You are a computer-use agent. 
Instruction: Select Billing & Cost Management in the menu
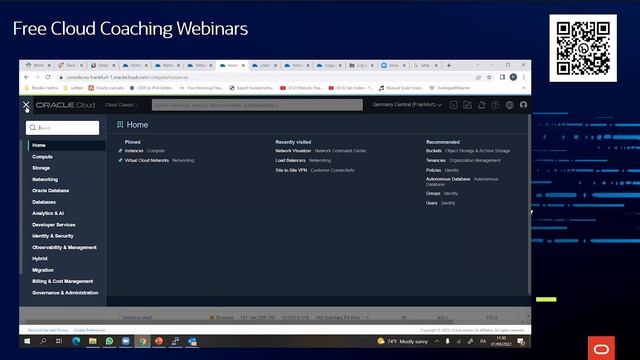point(62,281)
